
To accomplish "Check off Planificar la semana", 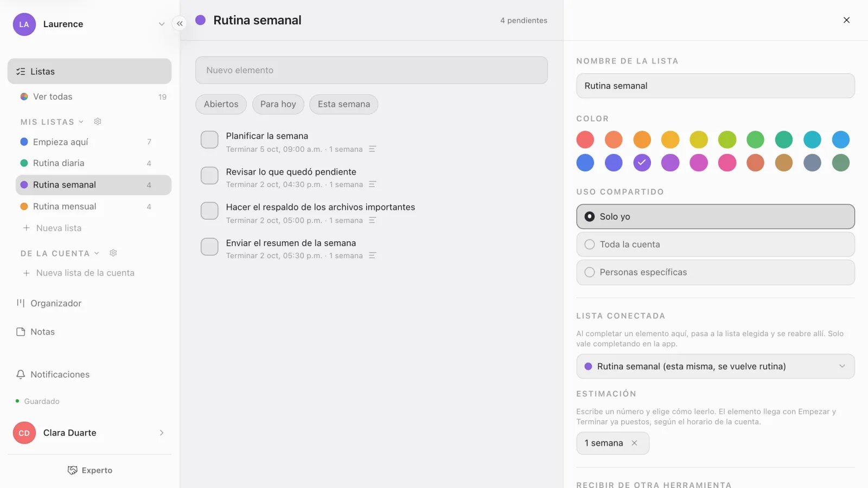I will pyautogui.click(x=209, y=140).
